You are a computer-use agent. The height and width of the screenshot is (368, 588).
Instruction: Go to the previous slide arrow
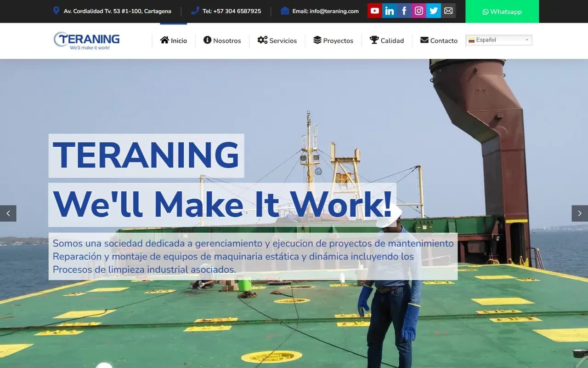(8, 213)
